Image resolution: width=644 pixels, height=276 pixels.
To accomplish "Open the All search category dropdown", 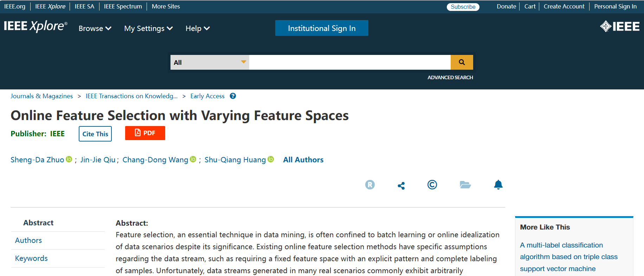I will tap(210, 62).
